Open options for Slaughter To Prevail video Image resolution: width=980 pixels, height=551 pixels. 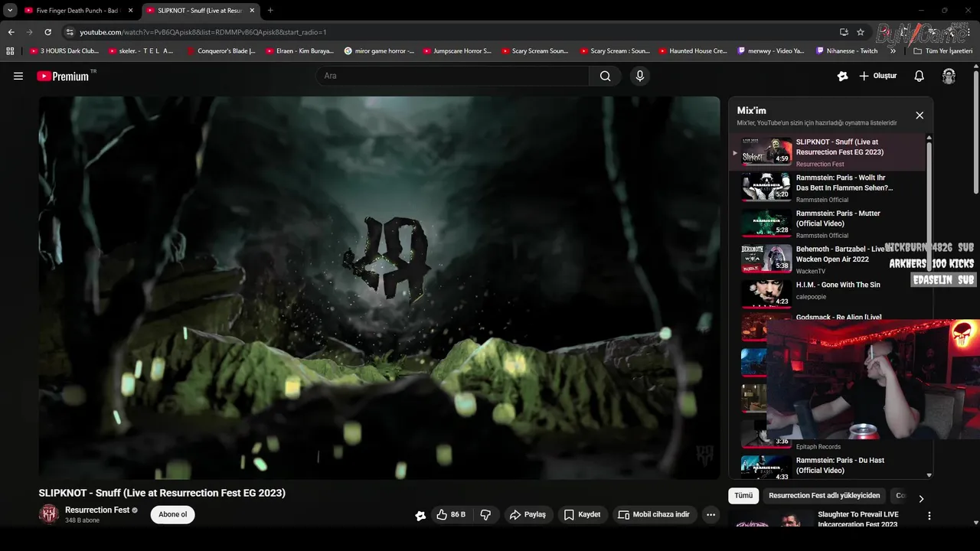(x=929, y=516)
